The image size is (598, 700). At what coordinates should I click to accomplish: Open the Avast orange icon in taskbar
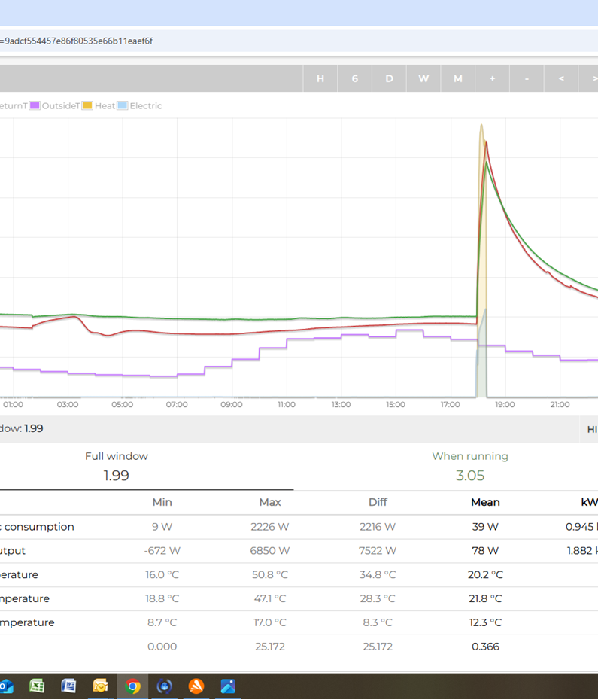pyautogui.click(x=196, y=686)
